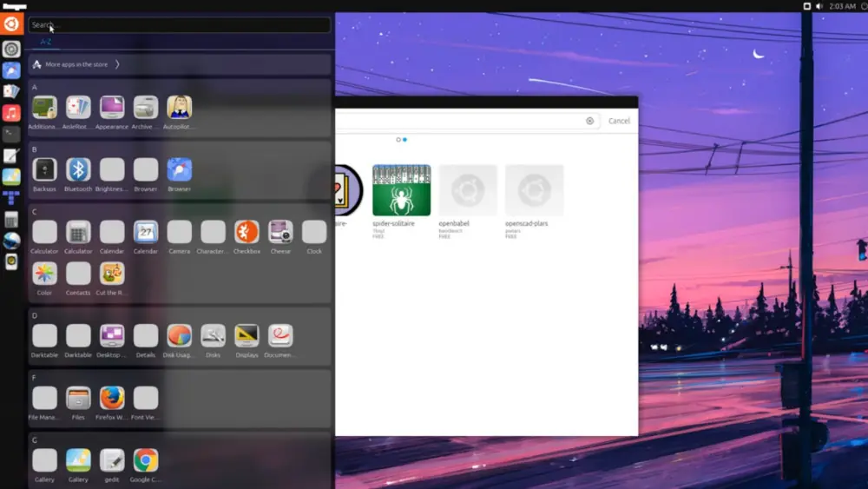Open the calculator icon in the launcher
The image size is (868, 489).
coord(11,220)
